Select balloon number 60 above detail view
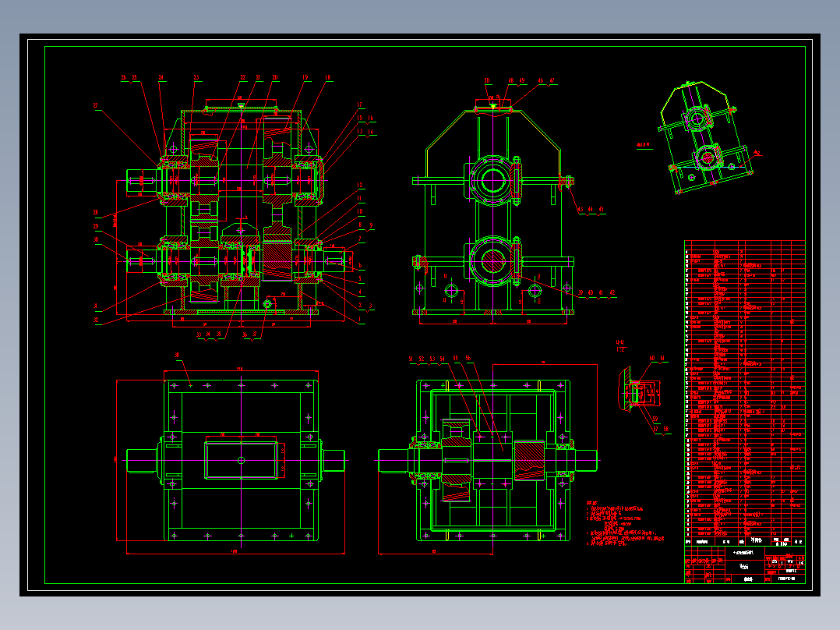This screenshot has width=840, height=630. [652, 358]
